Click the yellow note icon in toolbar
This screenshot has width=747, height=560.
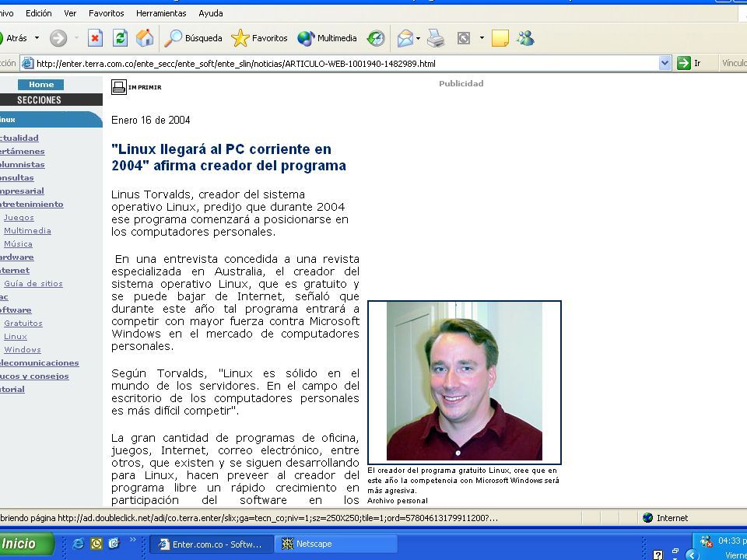(500, 38)
